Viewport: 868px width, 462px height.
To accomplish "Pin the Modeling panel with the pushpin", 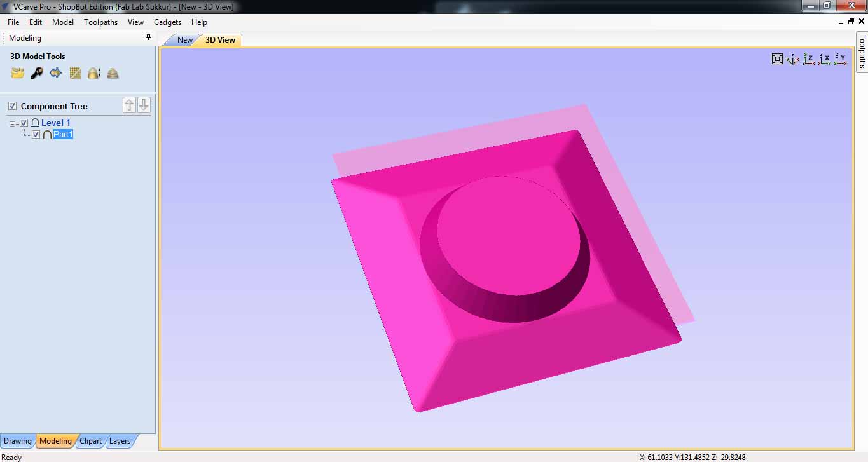I will 149,37.
